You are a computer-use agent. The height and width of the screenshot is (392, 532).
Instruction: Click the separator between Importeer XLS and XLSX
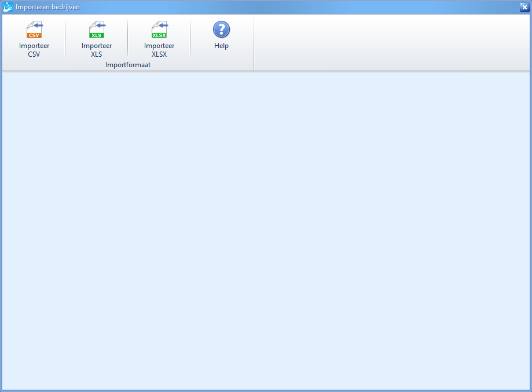click(128, 38)
